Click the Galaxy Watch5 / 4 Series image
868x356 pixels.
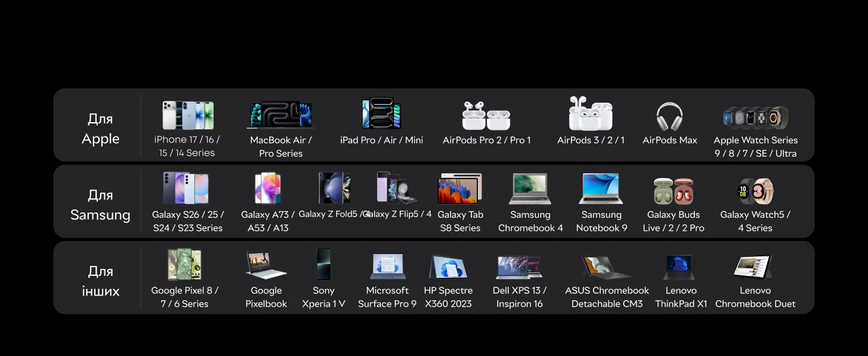click(x=755, y=191)
